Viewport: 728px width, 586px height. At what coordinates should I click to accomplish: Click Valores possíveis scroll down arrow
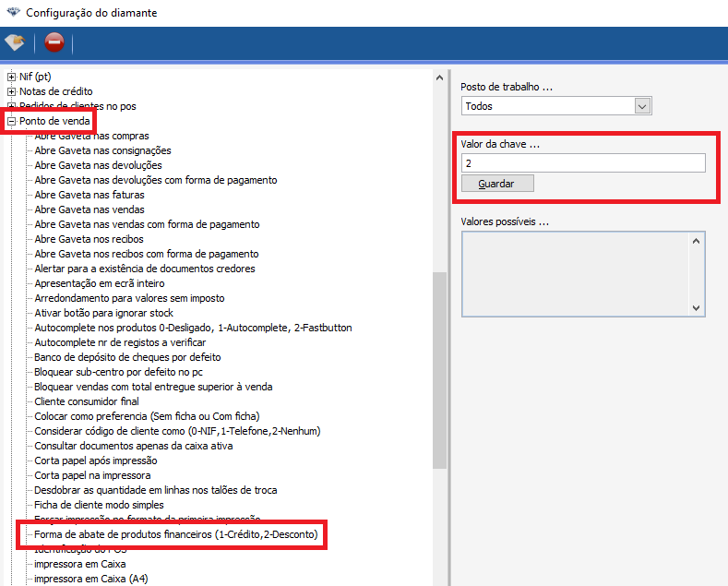(x=698, y=305)
